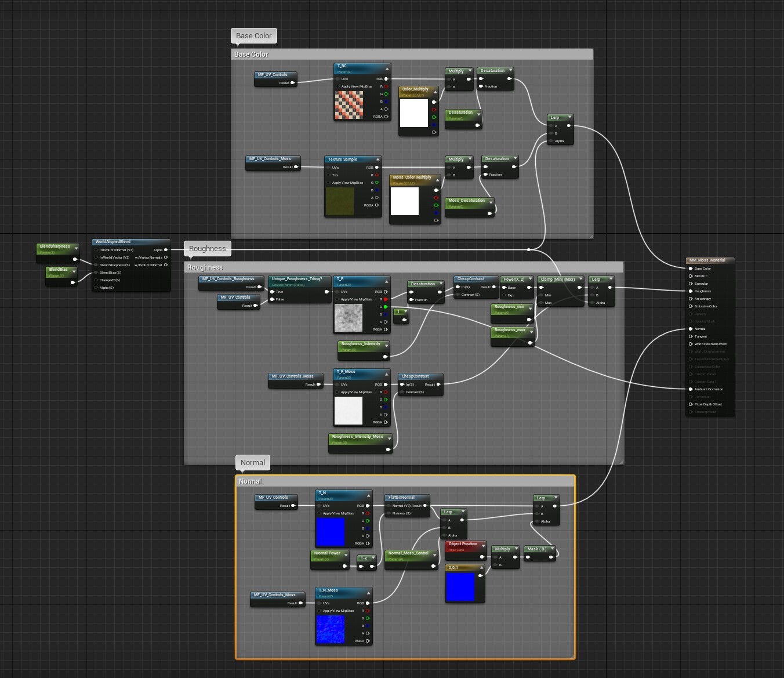
Task: Collapse the Color_Multiply node preview arrow
Action: (x=435, y=92)
